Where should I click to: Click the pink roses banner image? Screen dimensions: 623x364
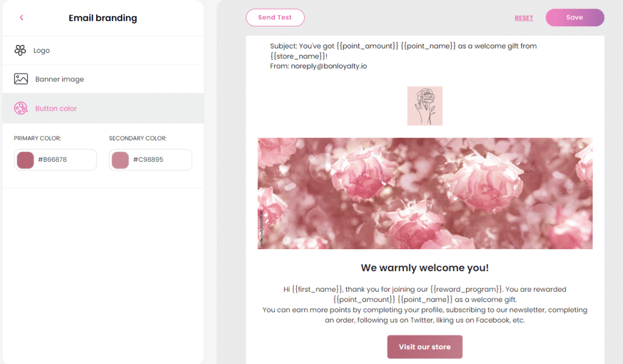(425, 193)
